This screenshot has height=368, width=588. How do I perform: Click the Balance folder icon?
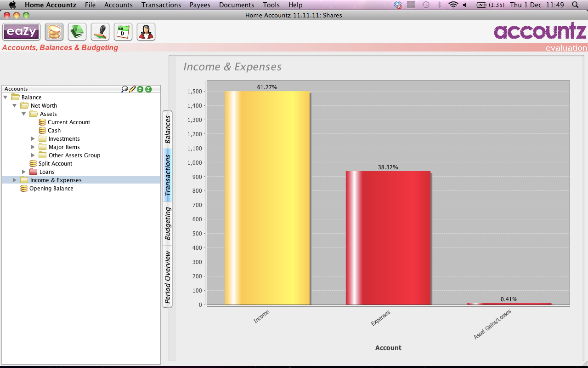tap(15, 97)
